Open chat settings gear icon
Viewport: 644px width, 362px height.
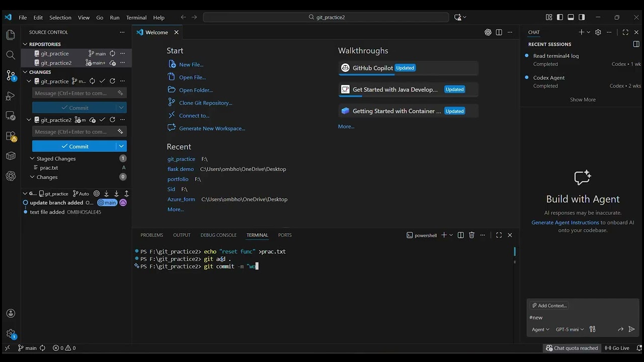[x=598, y=32]
